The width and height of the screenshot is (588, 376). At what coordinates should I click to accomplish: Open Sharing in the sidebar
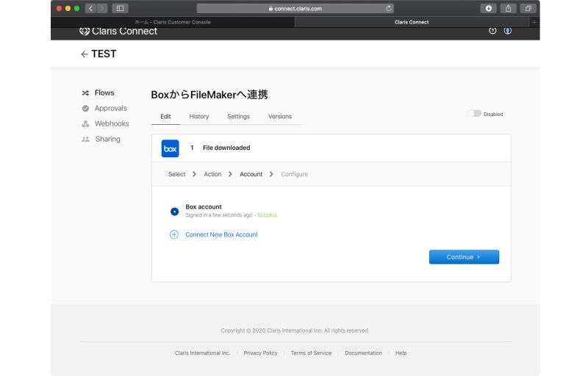(108, 139)
